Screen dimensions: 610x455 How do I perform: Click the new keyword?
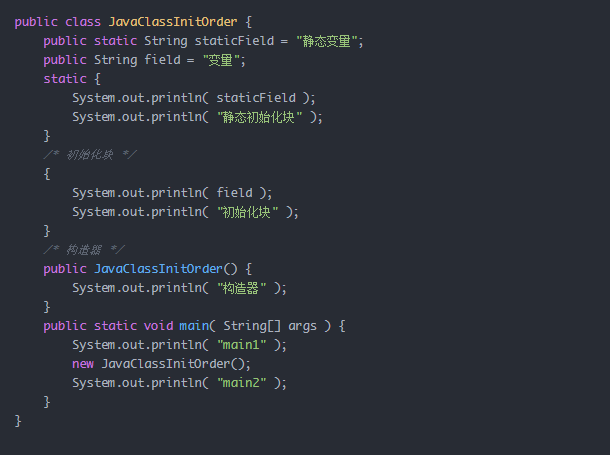[83, 364]
